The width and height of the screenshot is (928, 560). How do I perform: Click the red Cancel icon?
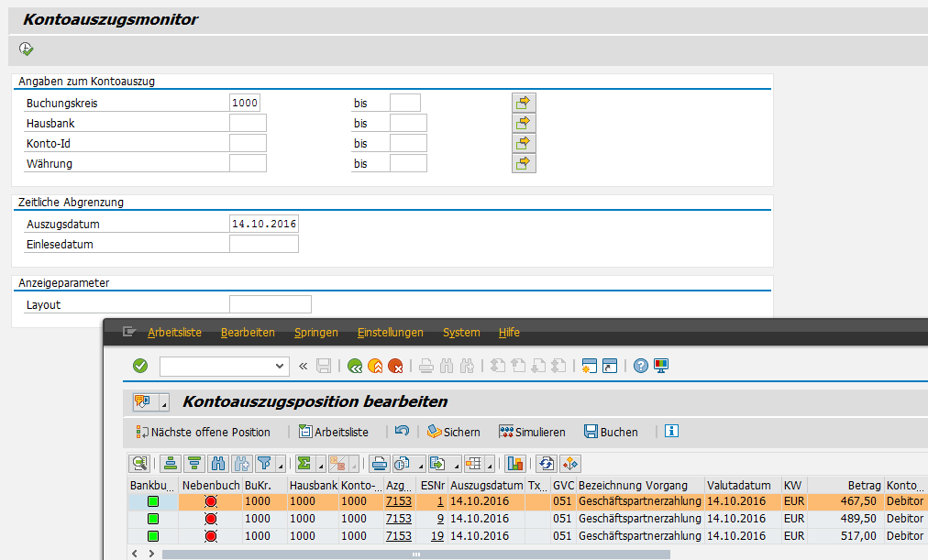pyautogui.click(x=396, y=366)
